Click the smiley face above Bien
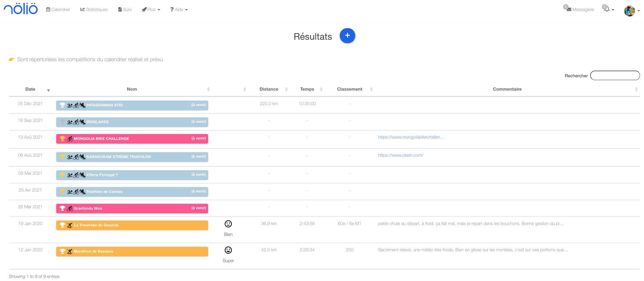 tap(228, 224)
